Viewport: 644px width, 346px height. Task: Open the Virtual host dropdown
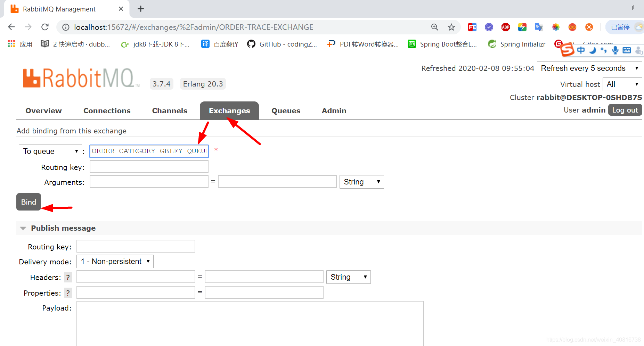[622, 84]
